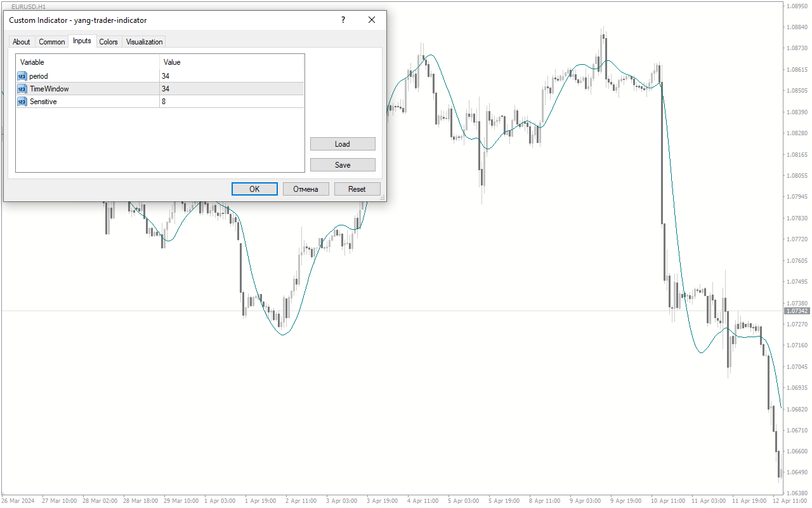Close the Custom Indicator dialog

[372, 20]
